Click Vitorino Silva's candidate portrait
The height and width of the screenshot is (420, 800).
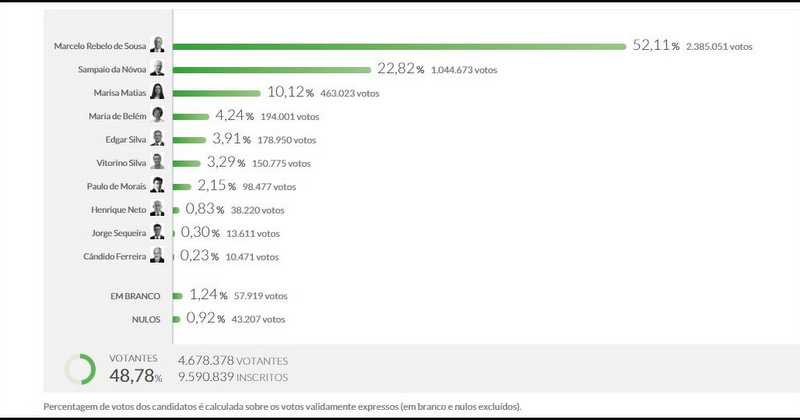click(x=157, y=163)
